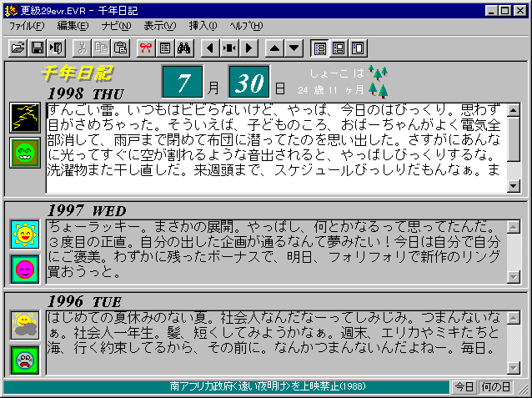This screenshot has height=398, width=532.
Task: Open the 表示(V) menu
Action: coord(160,26)
